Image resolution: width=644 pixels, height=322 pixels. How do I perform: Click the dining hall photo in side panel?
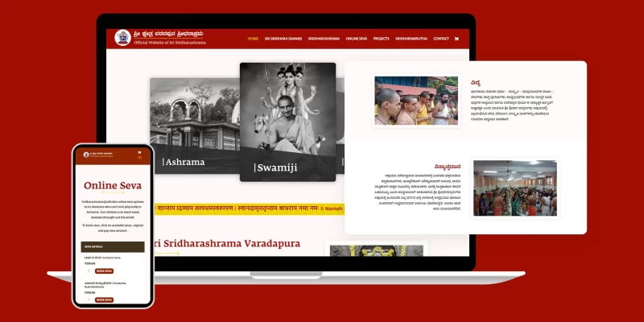click(x=515, y=188)
